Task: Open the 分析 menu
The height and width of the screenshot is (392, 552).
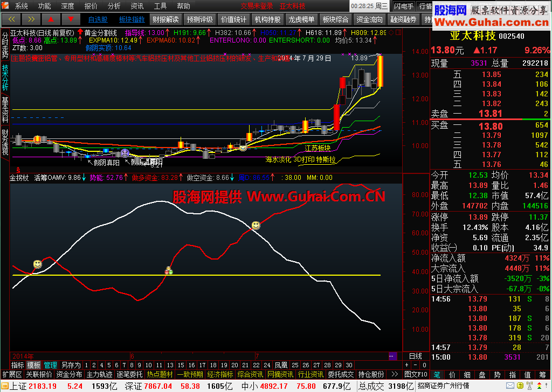Action: coord(114,6)
